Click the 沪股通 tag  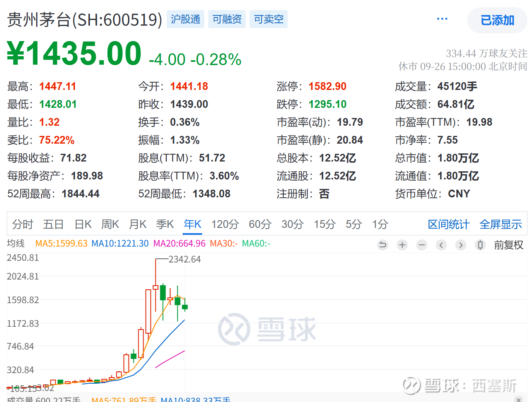pyautogui.click(x=185, y=19)
